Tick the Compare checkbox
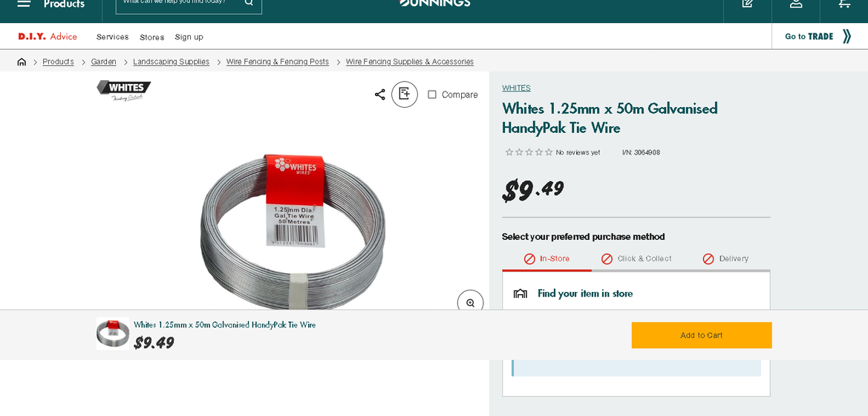The image size is (868, 416). click(432, 94)
